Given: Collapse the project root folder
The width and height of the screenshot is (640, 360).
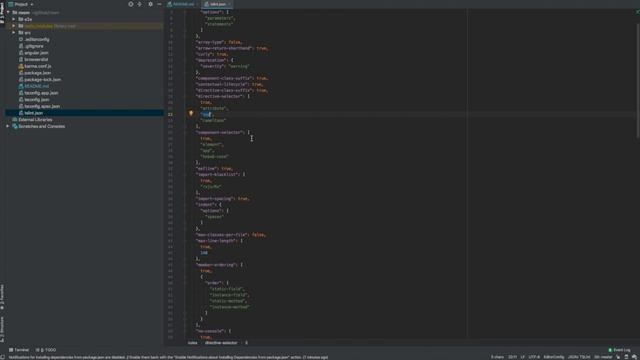Looking at the screenshot, I should [x=8, y=13].
